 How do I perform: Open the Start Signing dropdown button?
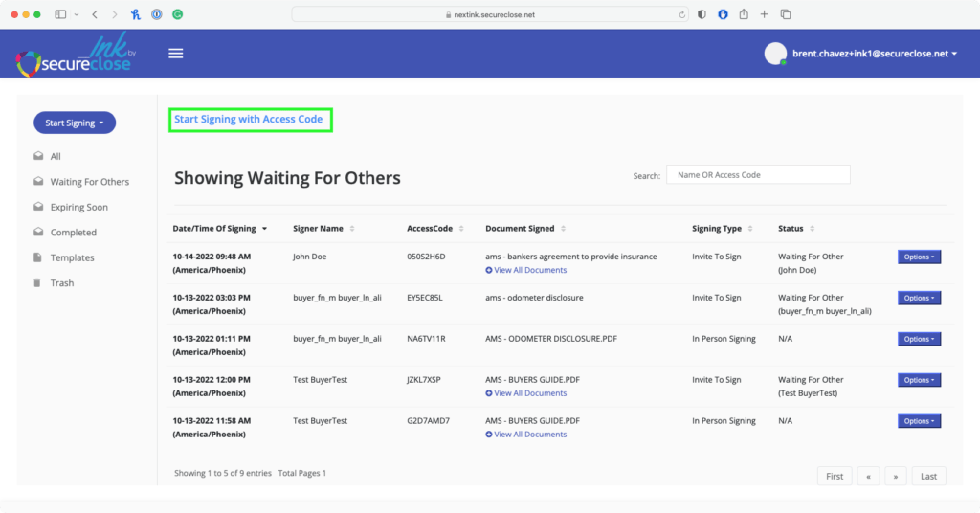click(x=75, y=123)
